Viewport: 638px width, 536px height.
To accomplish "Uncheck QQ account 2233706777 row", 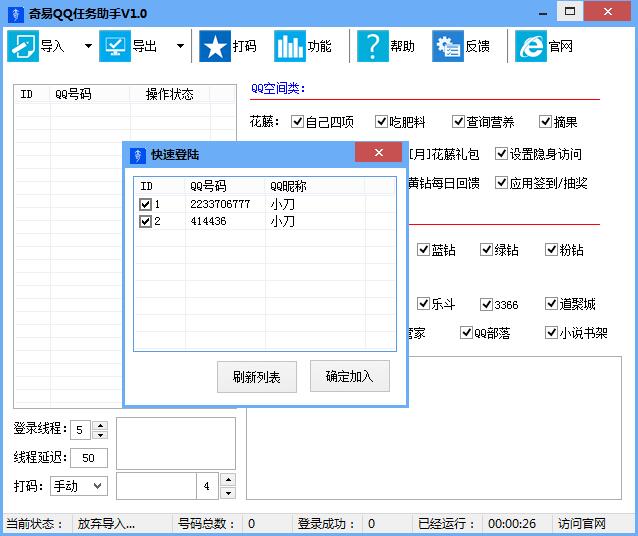I will (146, 204).
